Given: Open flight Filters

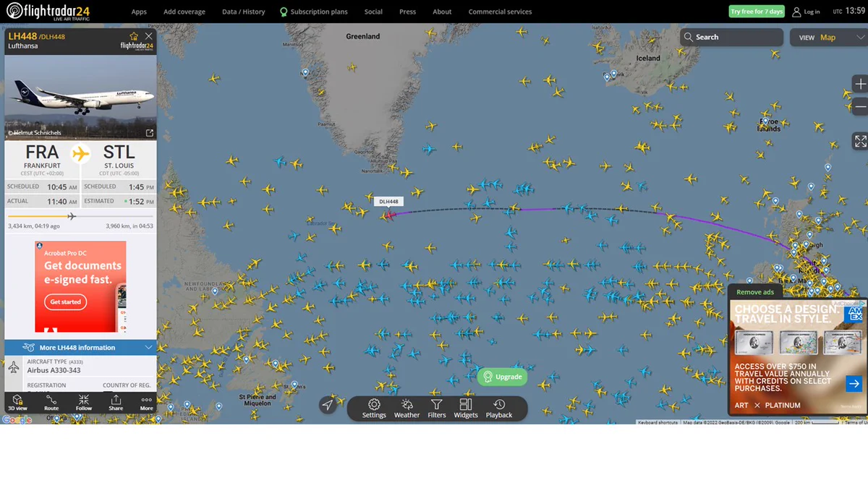Looking at the screenshot, I should 437,408.
